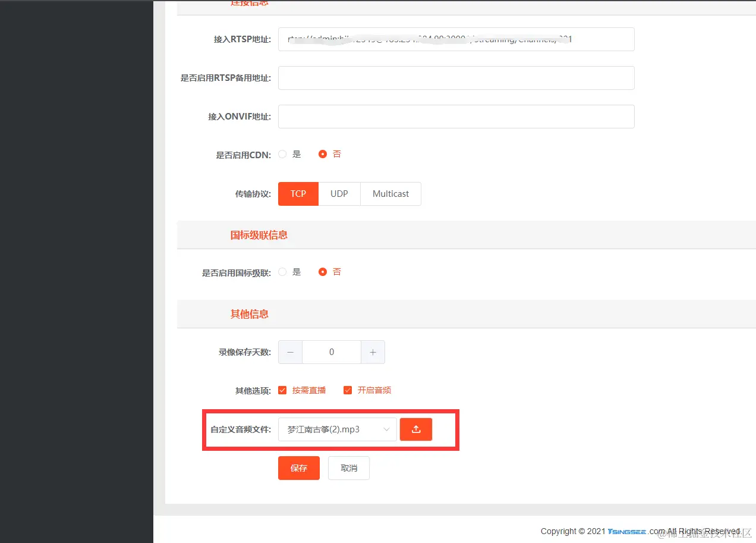Click the 国标级联信息 section heading
Image resolution: width=756 pixels, height=543 pixels.
tap(259, 235)
